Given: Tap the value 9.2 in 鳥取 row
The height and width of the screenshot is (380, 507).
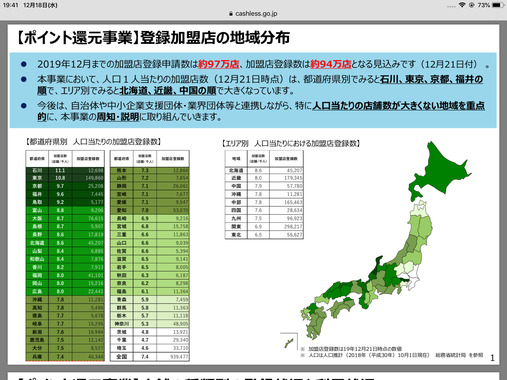Looking at the screenshot, I should pos(60,202).
